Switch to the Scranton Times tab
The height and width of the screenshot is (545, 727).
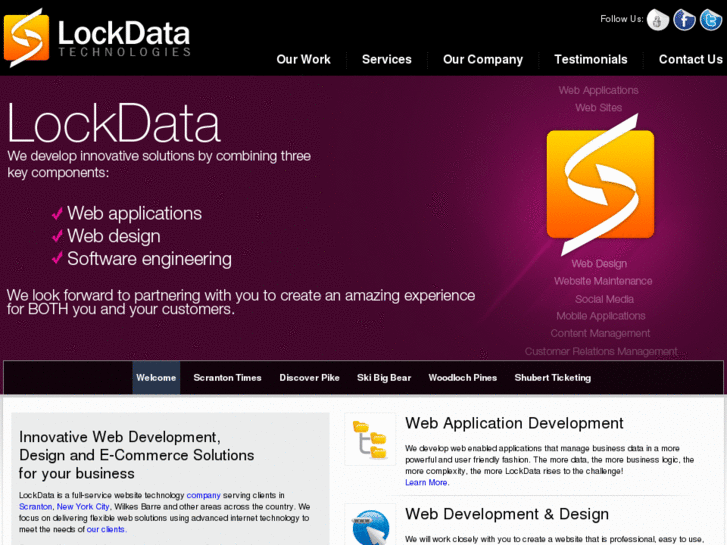(227, 378)
